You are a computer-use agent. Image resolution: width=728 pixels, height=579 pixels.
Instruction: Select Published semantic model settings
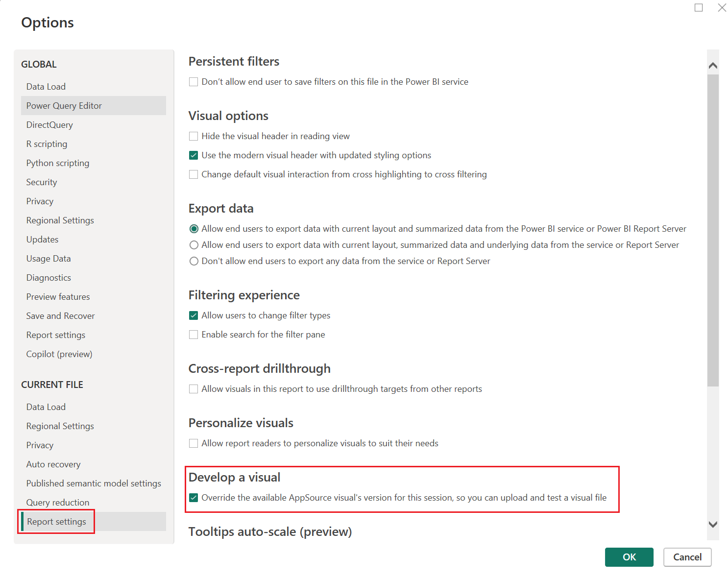point(93,483)
